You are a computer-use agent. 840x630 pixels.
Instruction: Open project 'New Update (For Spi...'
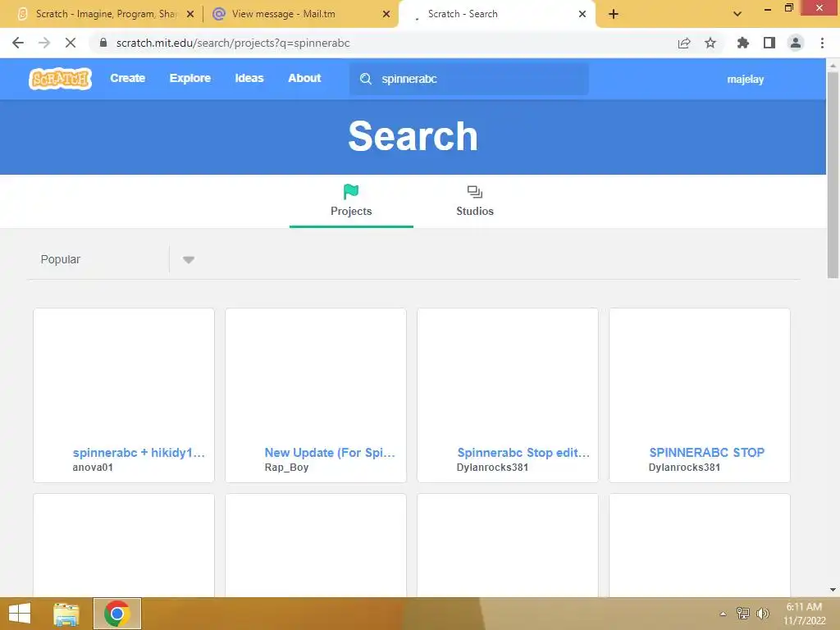click(330, 453)
